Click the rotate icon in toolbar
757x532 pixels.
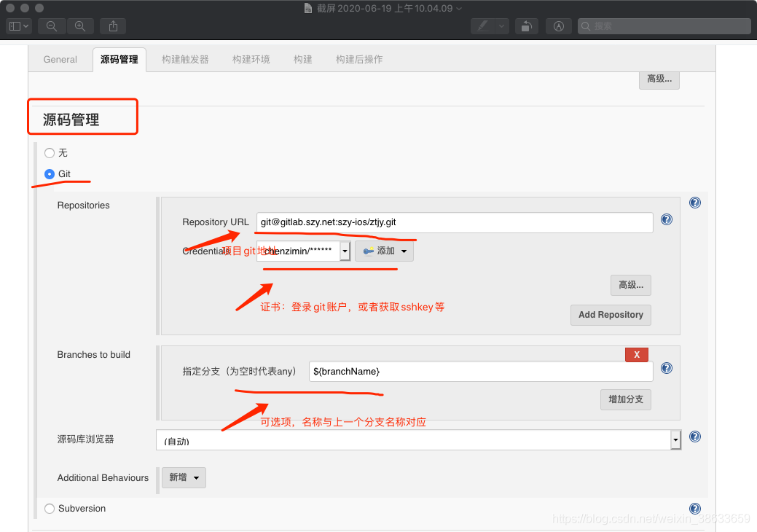pos(527,26)
